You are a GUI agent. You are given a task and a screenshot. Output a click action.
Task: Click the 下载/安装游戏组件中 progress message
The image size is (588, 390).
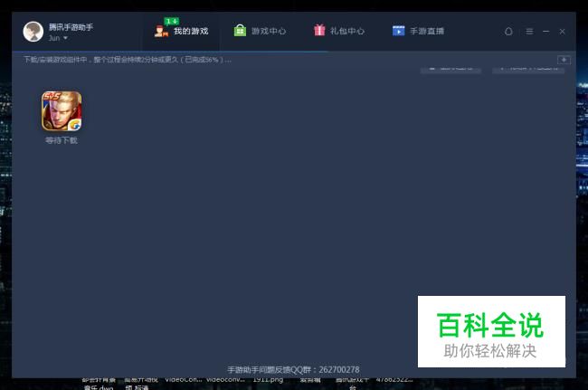tap(128, 60)
